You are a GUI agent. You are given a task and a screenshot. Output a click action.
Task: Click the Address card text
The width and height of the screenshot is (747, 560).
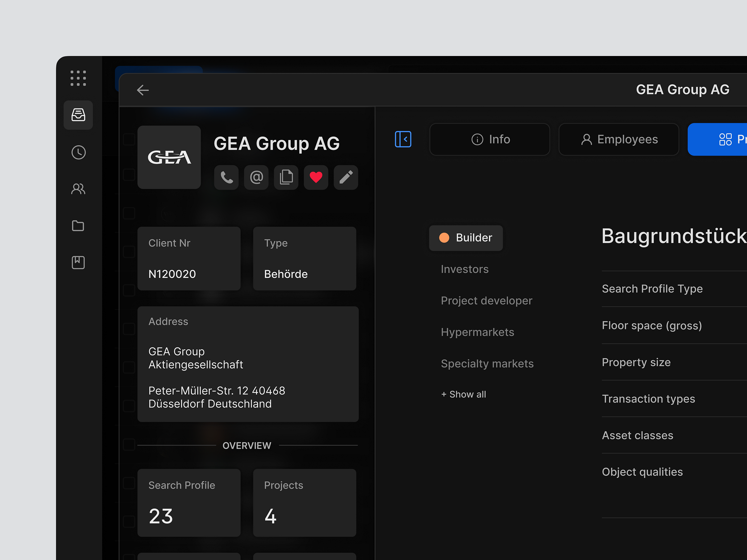tap(248, 364)
